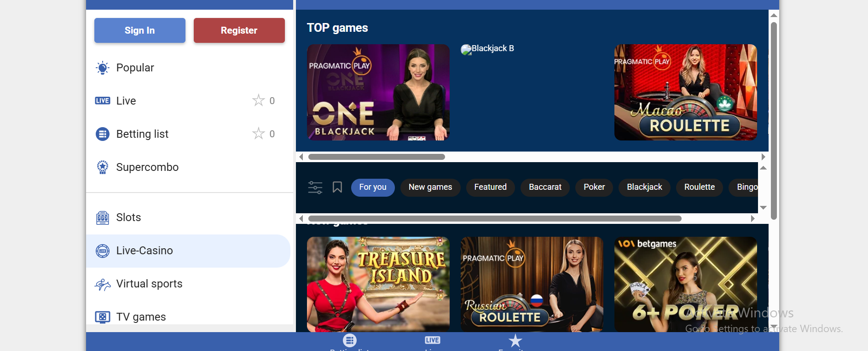Open the 6+ Poker betgames thumbnail
This screenshot has width=868, height=351.
coord(686,284)
